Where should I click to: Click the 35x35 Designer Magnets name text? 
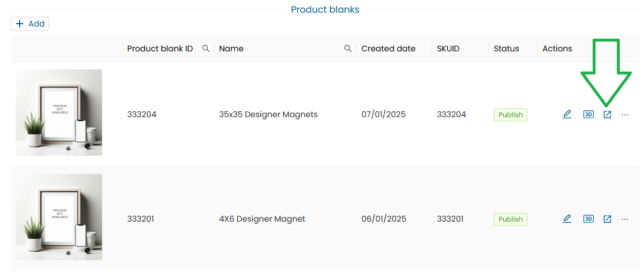[x=268, y=114]
